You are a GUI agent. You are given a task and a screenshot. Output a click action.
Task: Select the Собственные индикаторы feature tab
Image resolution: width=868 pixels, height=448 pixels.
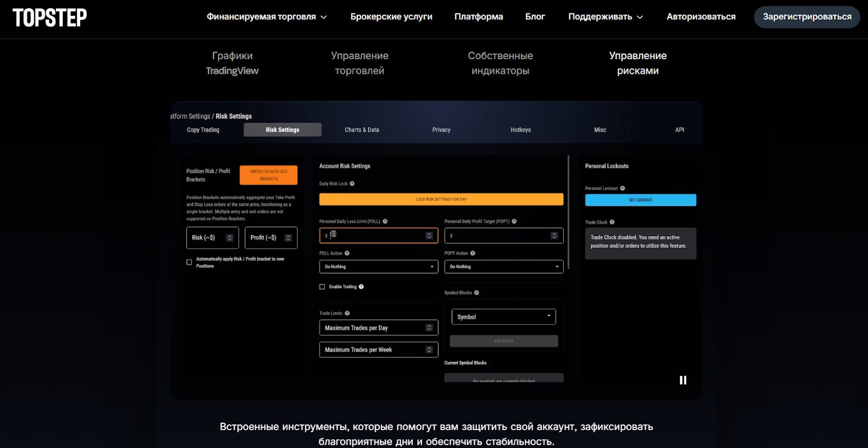[500, 63]
